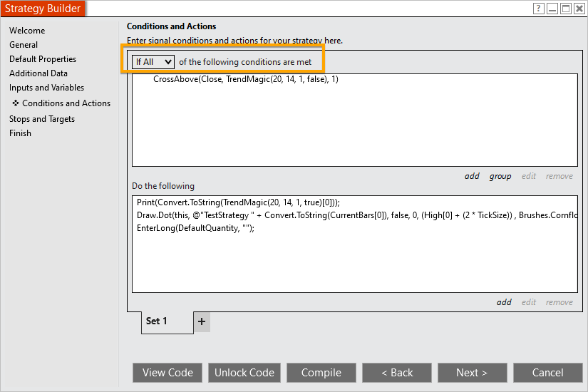Open the Finish page
588x392 pixels.
[20, 133]
